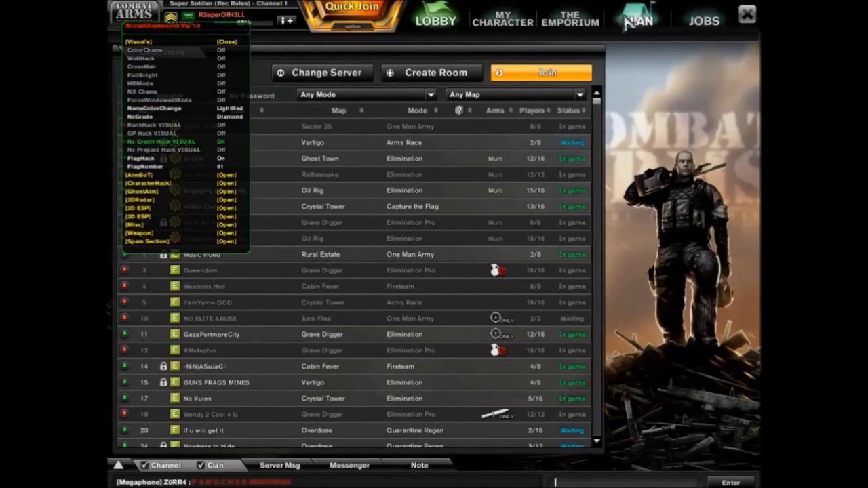
Task: Click the lock icon on GUNS FRAGS MINES
Action: [x=163, y=382]
